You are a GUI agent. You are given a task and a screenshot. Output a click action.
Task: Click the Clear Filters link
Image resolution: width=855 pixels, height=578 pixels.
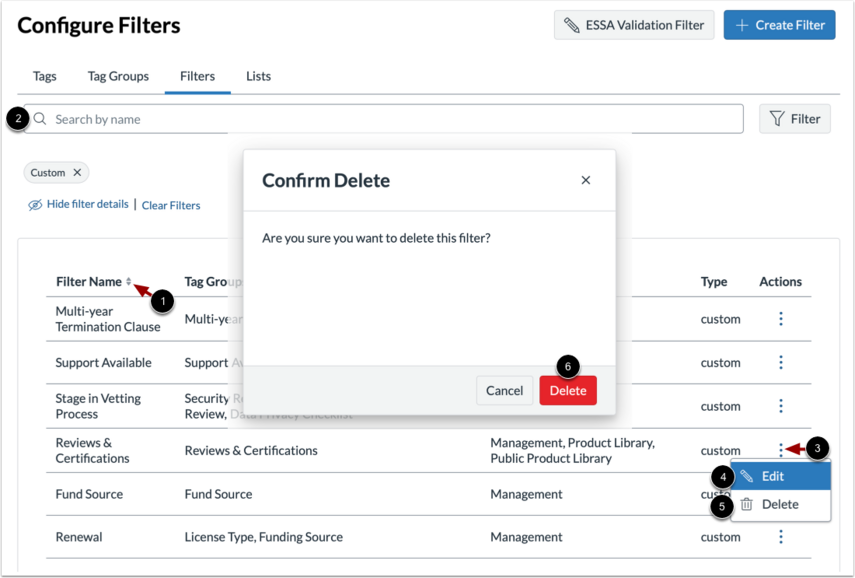171,206
